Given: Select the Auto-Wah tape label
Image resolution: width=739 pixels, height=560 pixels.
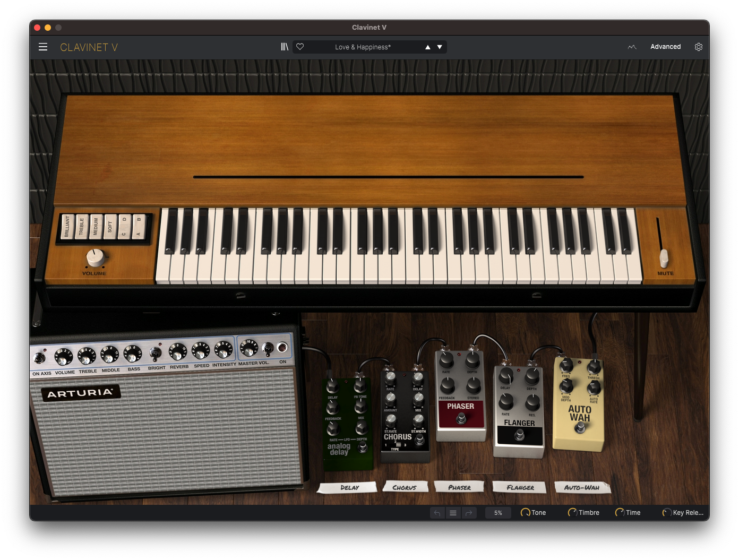Looking at the screenshot, I should tap(582, 487).
